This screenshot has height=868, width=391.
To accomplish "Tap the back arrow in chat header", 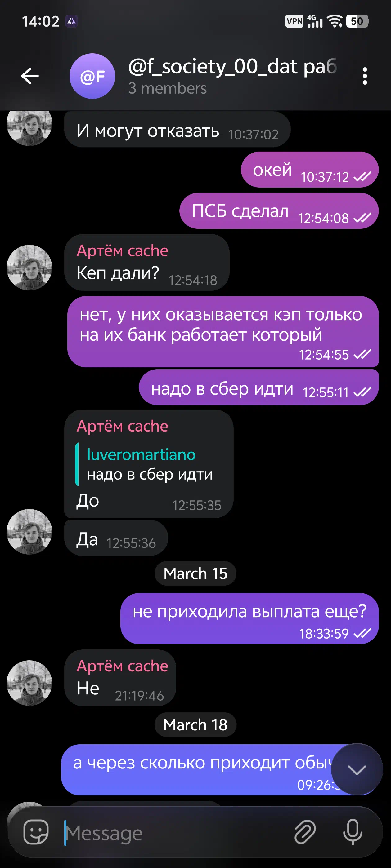I will click(x=30, y=76).
